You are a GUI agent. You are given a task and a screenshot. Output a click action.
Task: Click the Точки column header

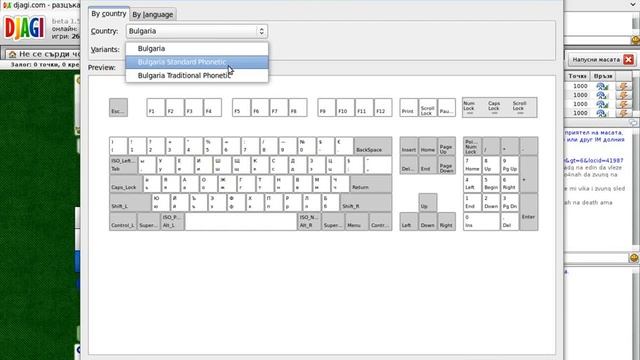click(x=577, y=76)
